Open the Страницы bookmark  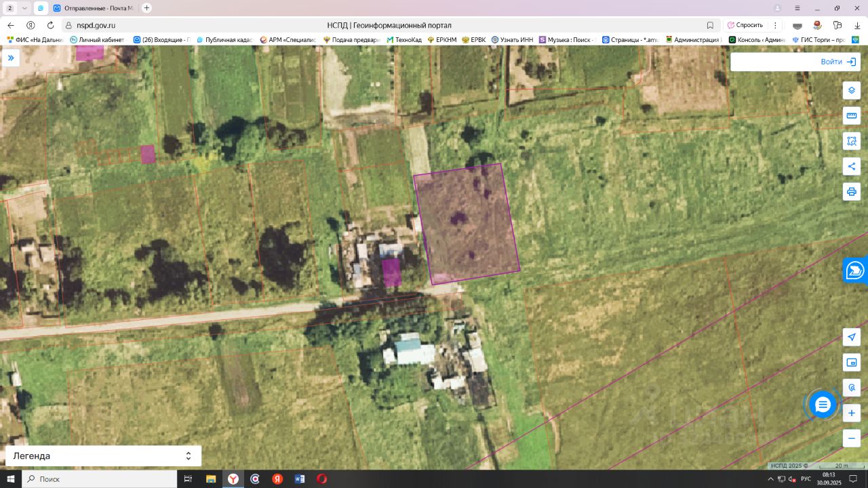point(630,40)
